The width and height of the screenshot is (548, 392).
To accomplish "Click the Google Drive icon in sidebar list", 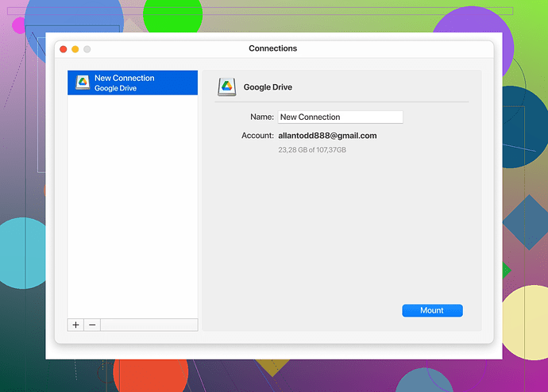I will point(82,83).
